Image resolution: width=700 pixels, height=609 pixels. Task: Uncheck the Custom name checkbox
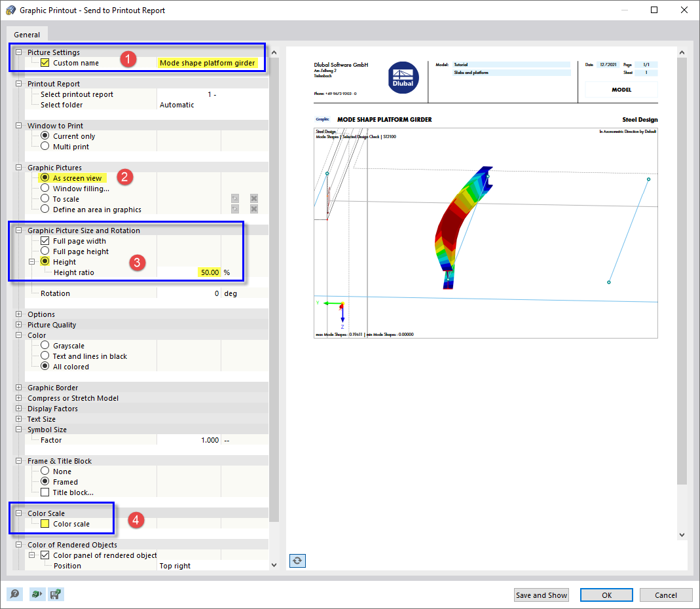click(45, 62)
